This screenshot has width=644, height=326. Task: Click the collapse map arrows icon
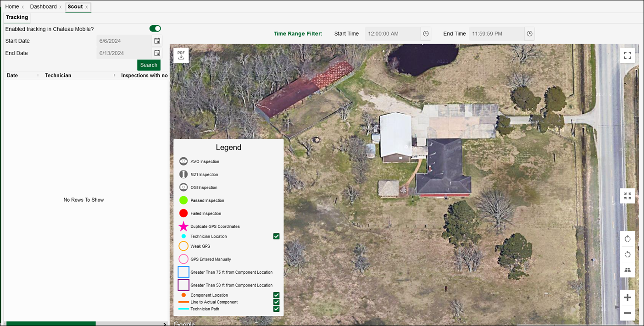627,196
